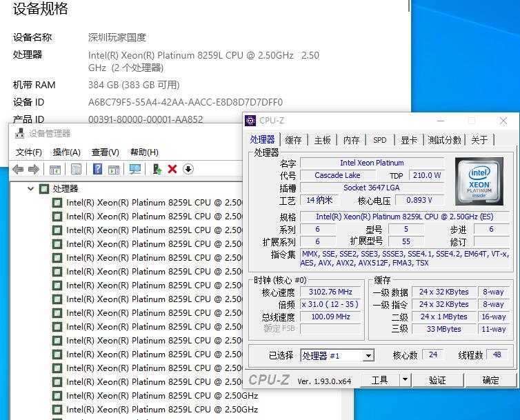Click the show/hide console tree toolbar icon

click(55, 170)
